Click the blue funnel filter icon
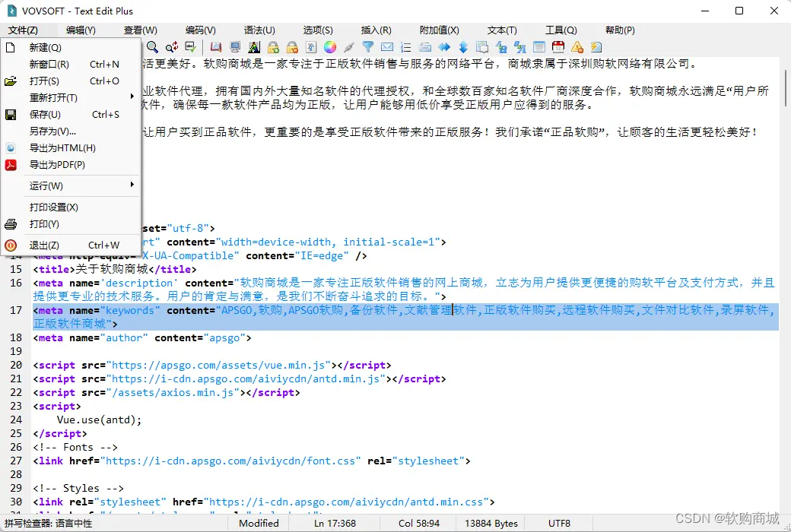This screenshot has height=532, width=791. coord(368,47)
